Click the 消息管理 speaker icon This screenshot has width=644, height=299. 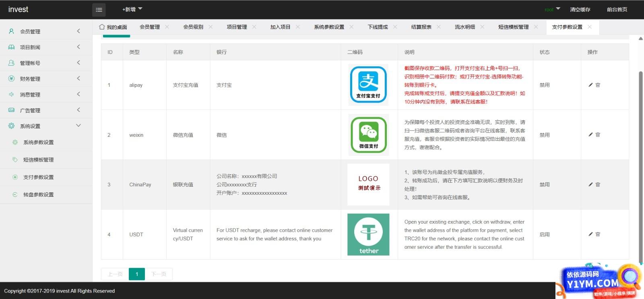coord(11,94)
